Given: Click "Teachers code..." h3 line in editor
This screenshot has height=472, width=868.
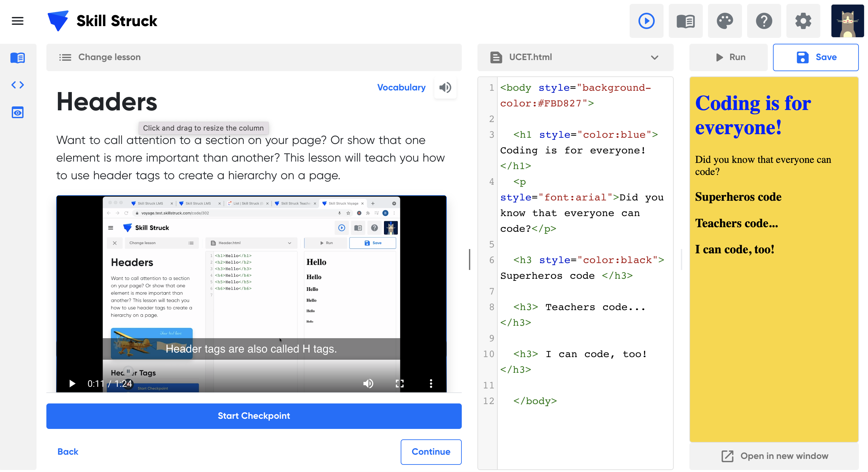Looking at the screenshot, I should click(573, 315).
